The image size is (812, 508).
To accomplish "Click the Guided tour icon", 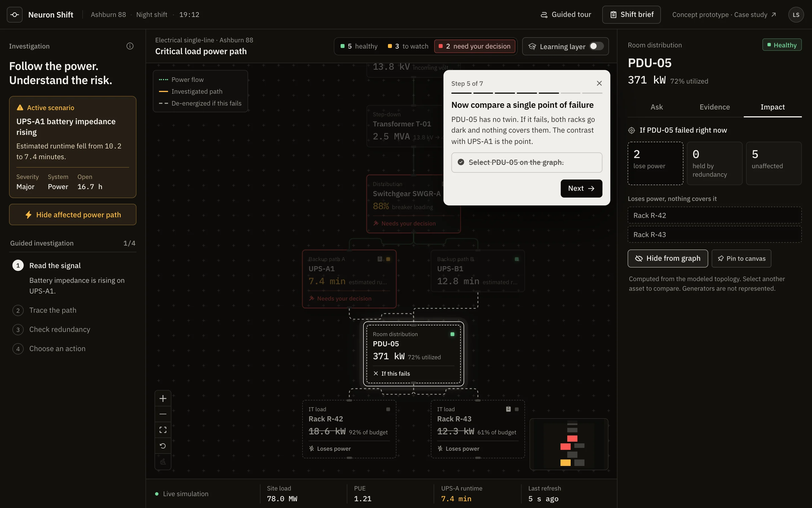I will pos(544,15).
